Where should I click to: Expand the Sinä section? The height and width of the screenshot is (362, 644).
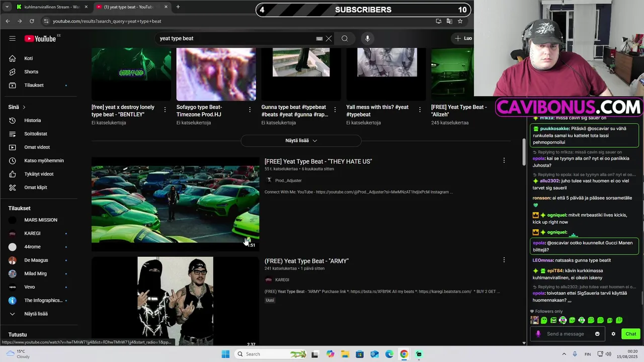(x=17, y=107)
